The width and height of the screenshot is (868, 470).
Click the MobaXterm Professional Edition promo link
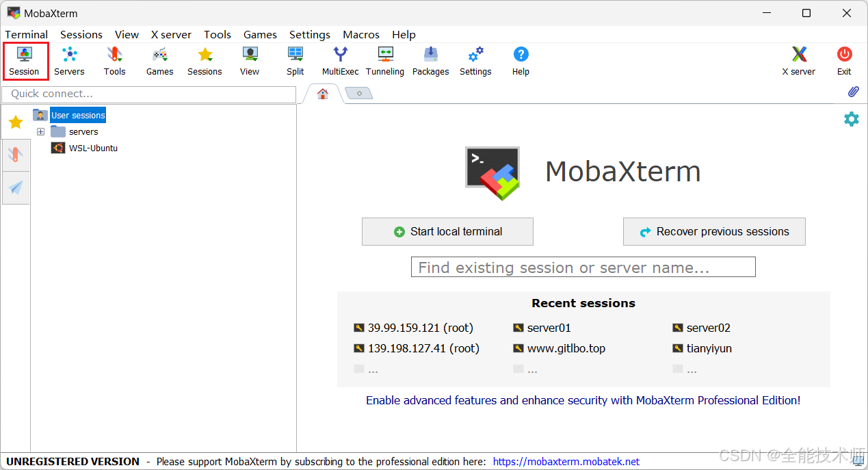click(x=583, y=400)
